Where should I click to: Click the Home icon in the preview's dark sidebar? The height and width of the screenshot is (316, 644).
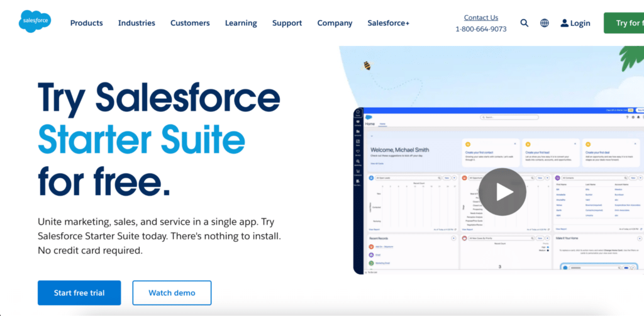coord(358,111)
